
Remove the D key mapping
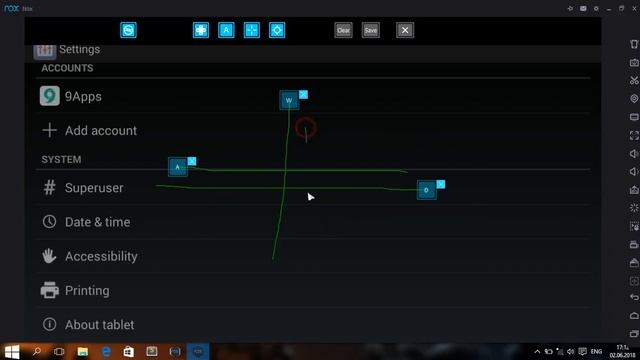pos(441,184)
